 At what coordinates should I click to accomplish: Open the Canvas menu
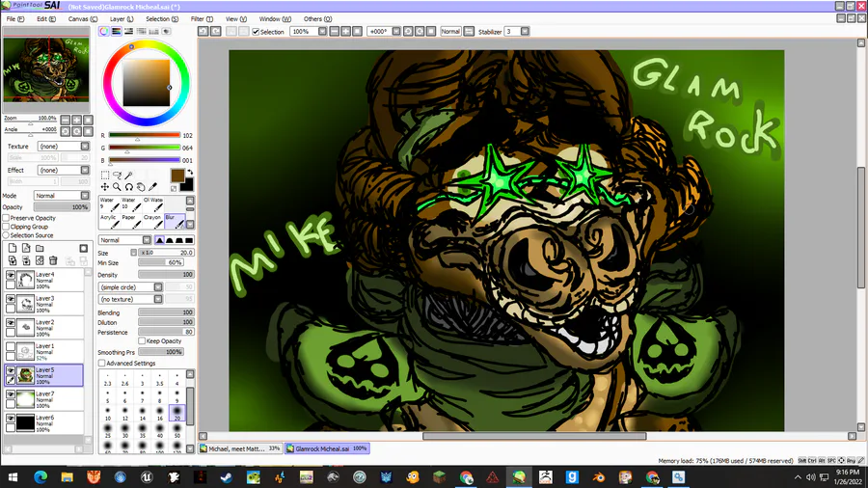click(83, 19)
